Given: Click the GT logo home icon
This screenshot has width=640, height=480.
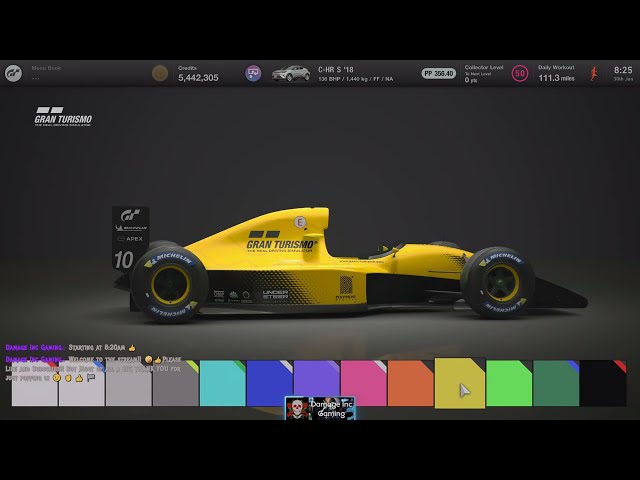Looking at the screenshot, I should point(13,73).
